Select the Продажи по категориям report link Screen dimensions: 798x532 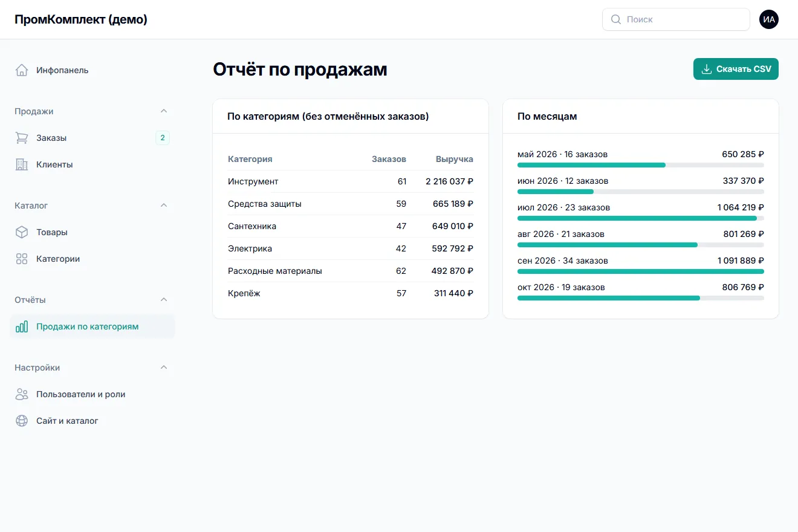coord(92,326)
